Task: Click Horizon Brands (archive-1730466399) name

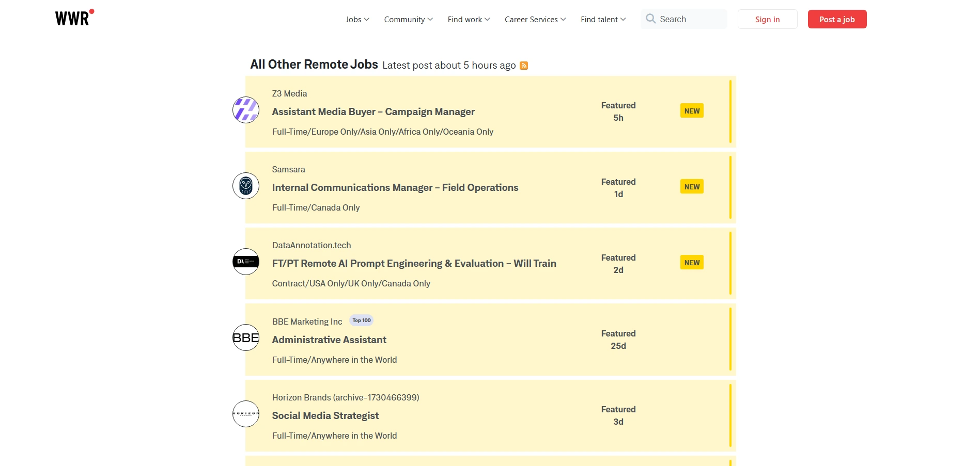Action: [346, 398]
